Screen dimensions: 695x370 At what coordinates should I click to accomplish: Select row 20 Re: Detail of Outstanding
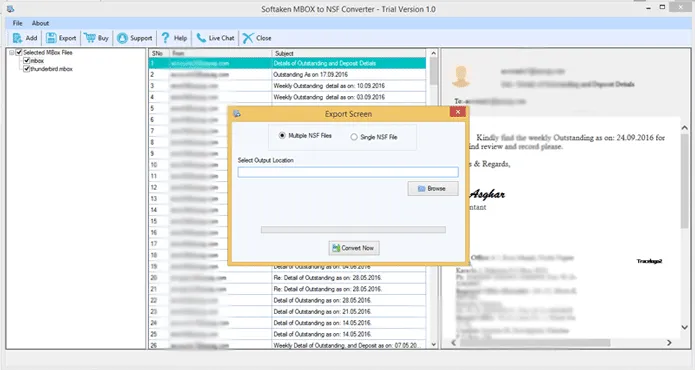[x=287, y=278]
